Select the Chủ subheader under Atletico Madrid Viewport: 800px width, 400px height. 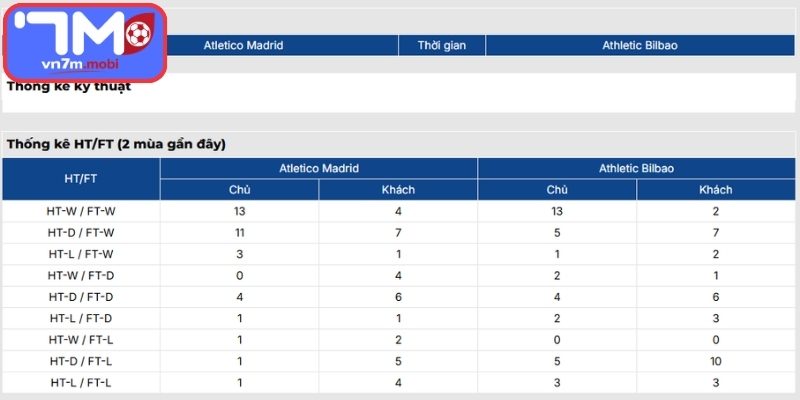click(240, 190)
